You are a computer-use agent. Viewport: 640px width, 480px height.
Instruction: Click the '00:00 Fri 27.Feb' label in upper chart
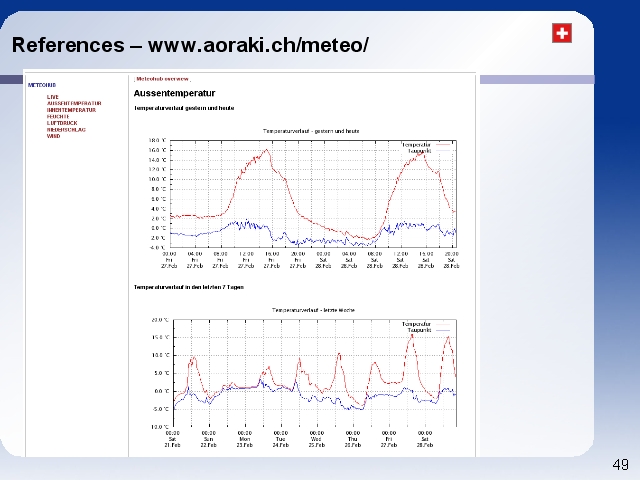point(169,260)
